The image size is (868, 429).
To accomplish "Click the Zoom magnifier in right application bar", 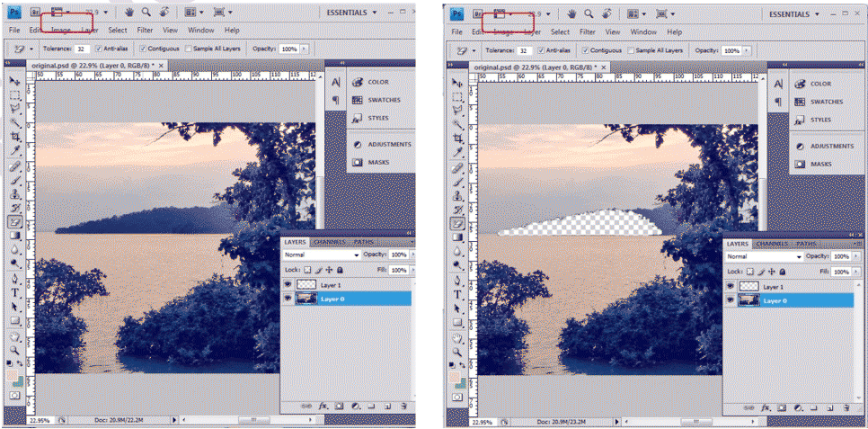I will [589, 13].
